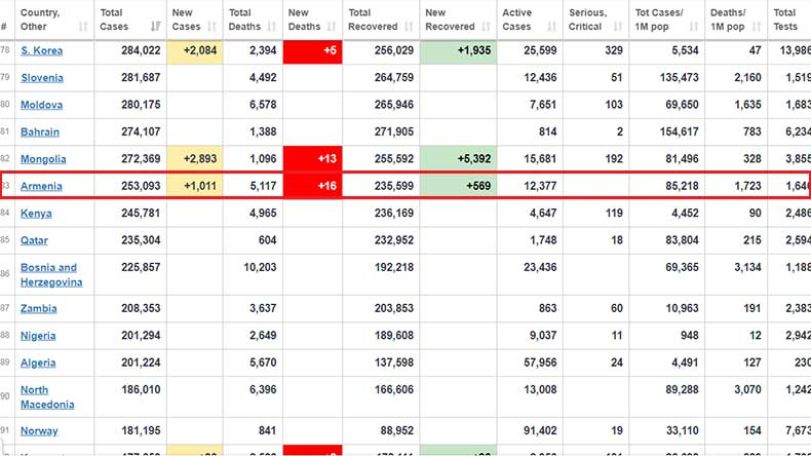Open the North Macedonia link

pos(47,397)
